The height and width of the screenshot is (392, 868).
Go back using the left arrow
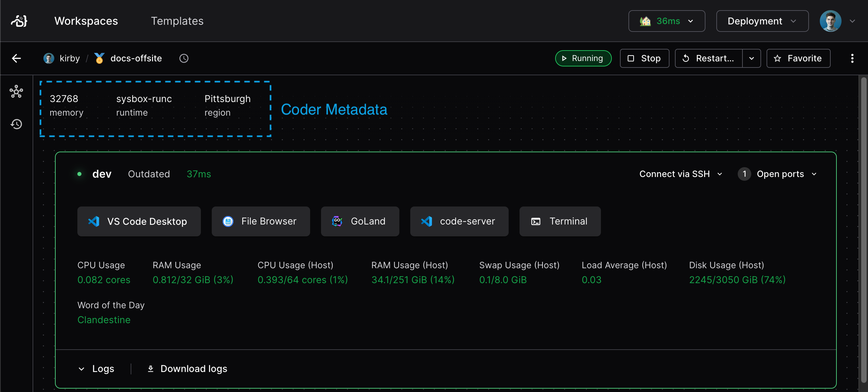(16, 58)
